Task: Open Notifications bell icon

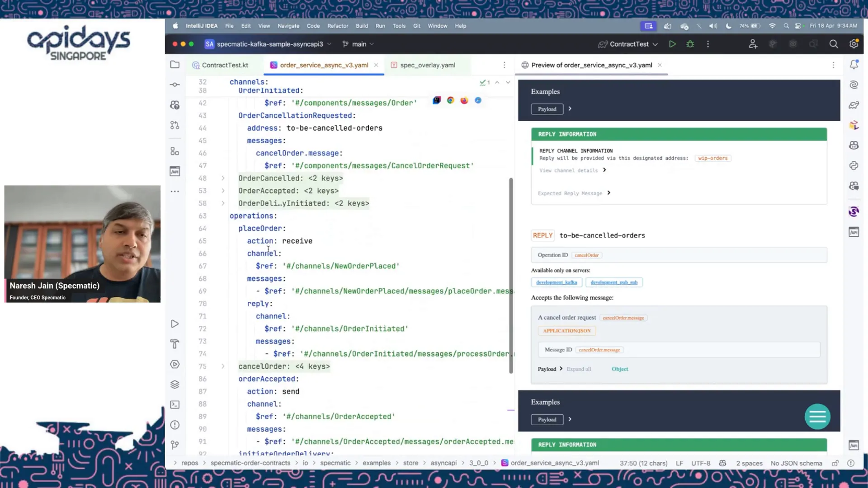Action: coord(854,65)
